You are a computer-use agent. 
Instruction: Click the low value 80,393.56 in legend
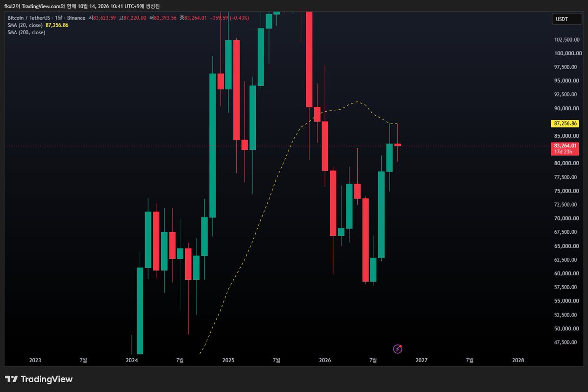point(165,18)
